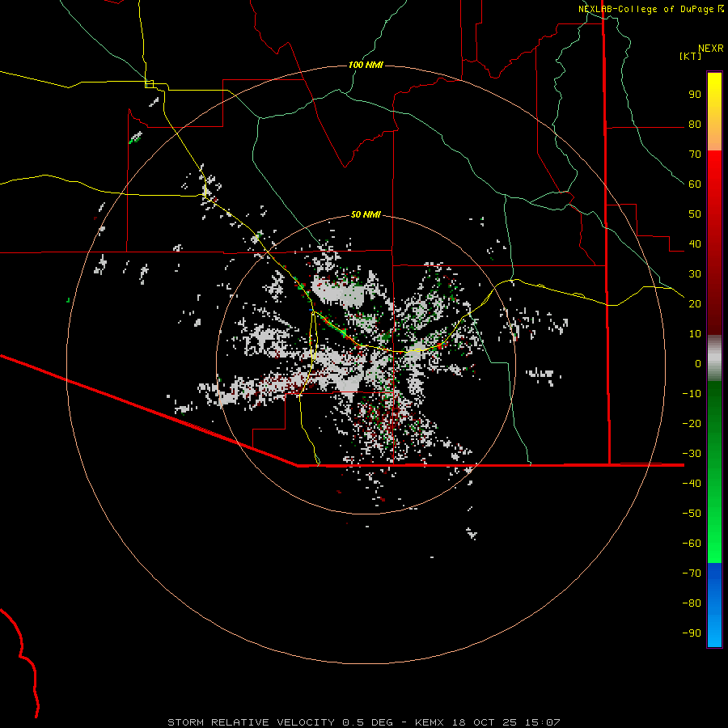This screenshot has width=728, height=728.
Task: Click the 60 value on velocity scale
Action: click(x=695, y=184)
